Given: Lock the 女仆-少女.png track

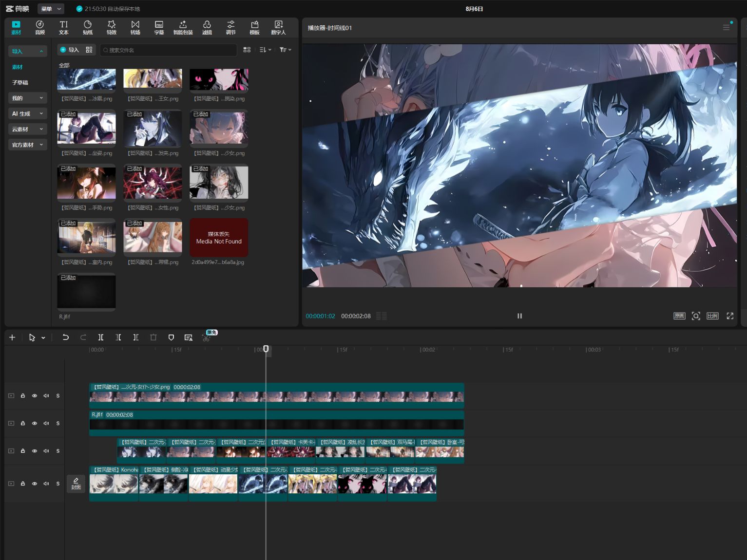Looking at the screenshot, I should point(23,396).
